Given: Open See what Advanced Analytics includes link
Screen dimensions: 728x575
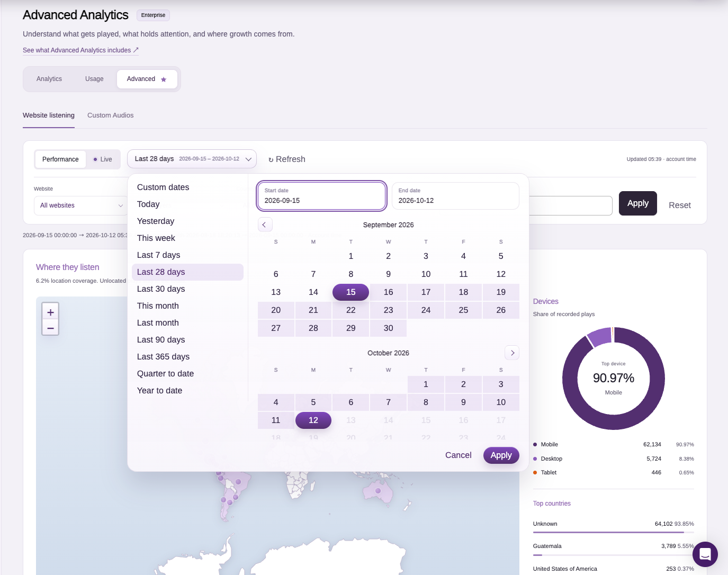Looking at the screenshot, I should (80, 50).
